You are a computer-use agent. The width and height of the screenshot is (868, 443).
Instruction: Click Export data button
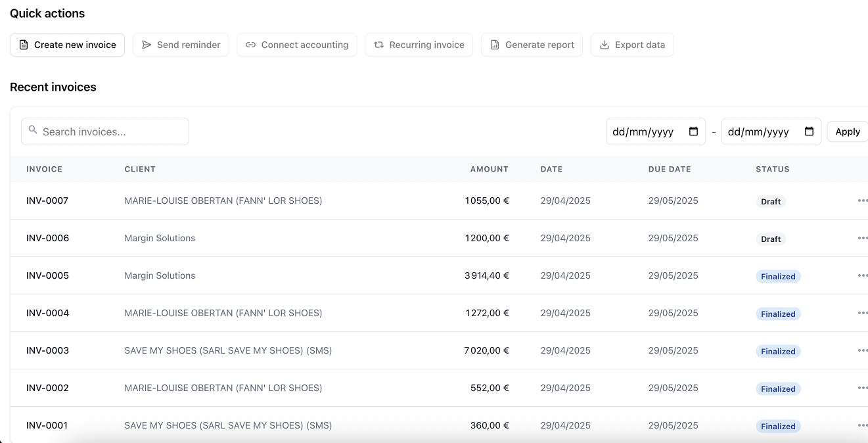pyautogui.click(x=632, y=45)
